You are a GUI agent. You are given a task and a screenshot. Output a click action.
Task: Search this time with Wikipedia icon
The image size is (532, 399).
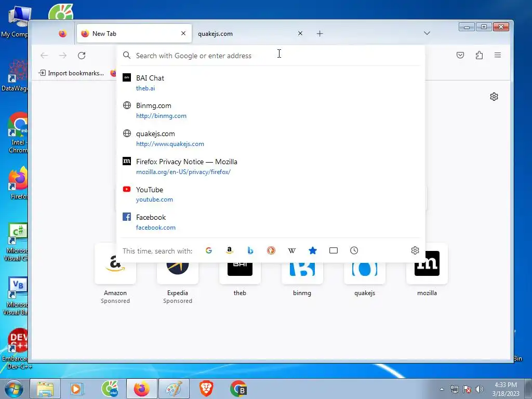[x=292, y=250]
